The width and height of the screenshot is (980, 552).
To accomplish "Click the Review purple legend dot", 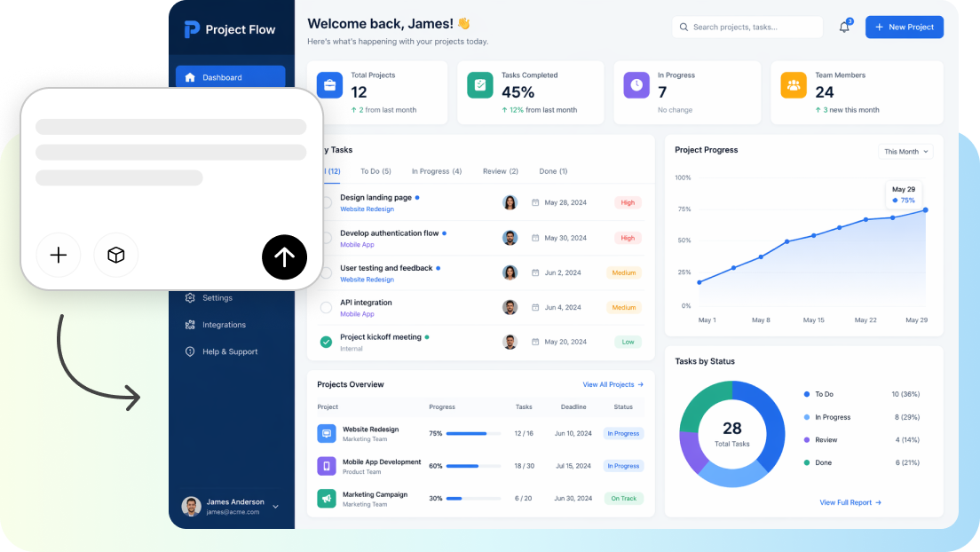I will [807, 439].
